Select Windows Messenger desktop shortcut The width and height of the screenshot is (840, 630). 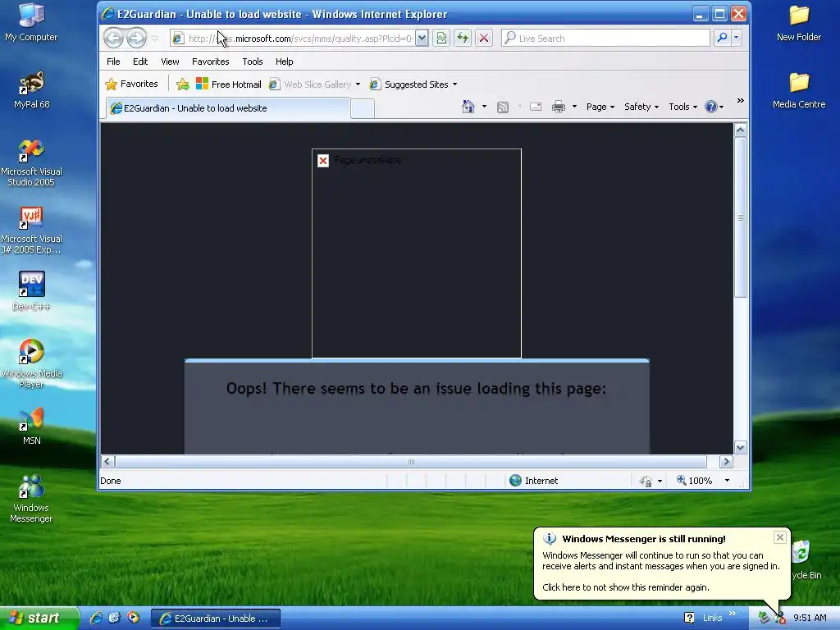[x=31, y=499]
